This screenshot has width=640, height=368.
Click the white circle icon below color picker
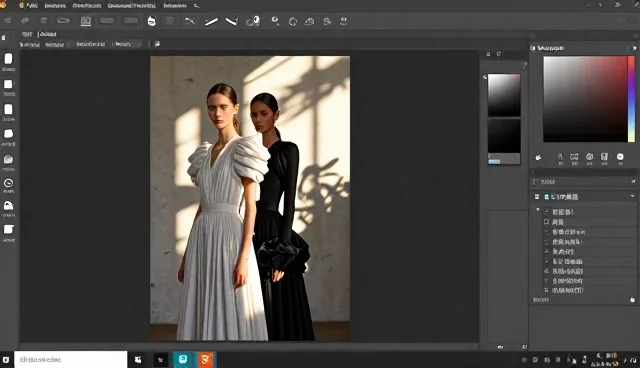coord(620,157)
